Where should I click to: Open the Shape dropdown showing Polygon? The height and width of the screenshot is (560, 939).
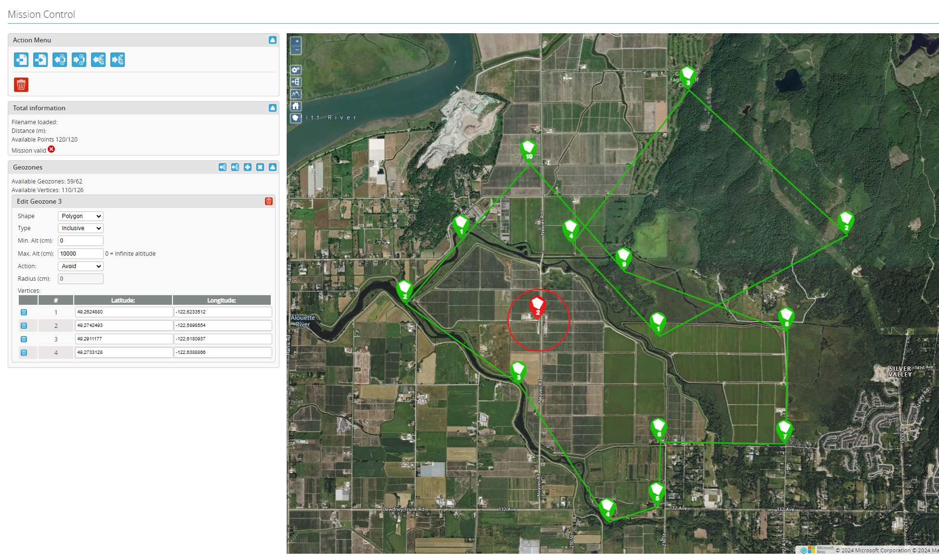80,216
